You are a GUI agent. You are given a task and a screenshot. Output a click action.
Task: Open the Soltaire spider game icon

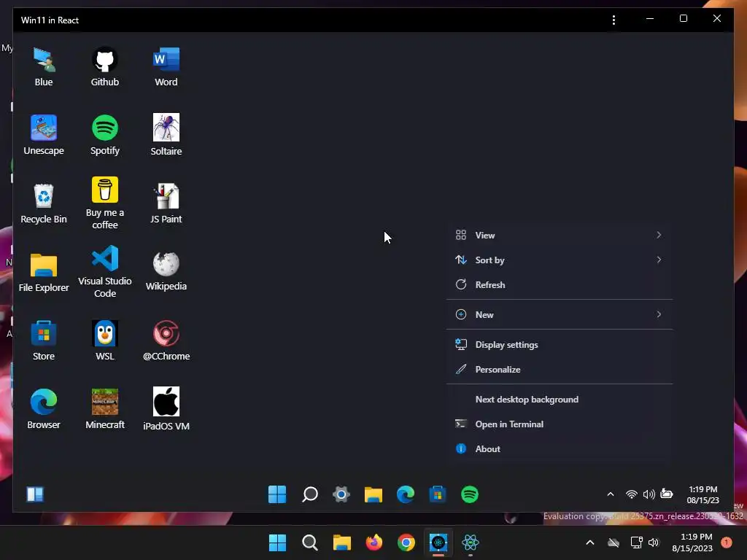coord(166,135)
